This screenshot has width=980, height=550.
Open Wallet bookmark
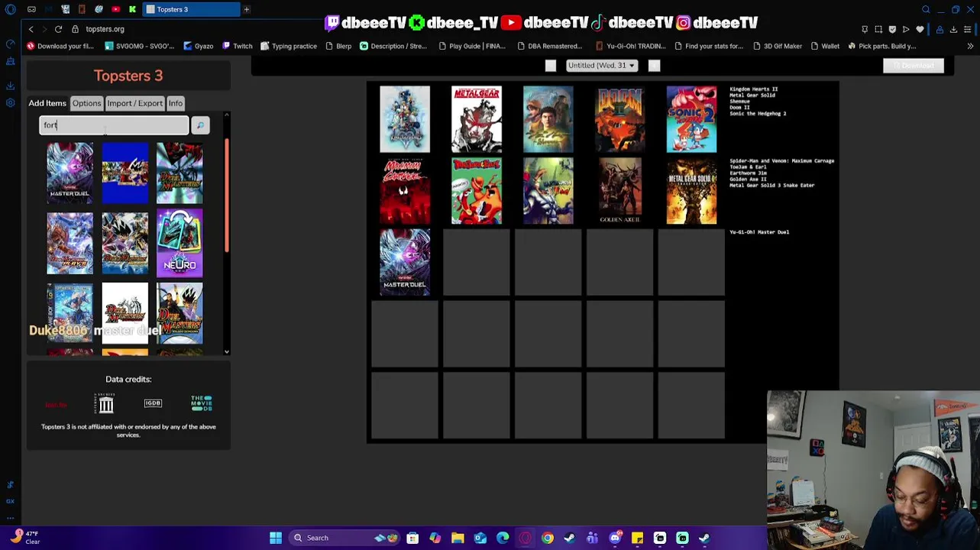(825, 46)
